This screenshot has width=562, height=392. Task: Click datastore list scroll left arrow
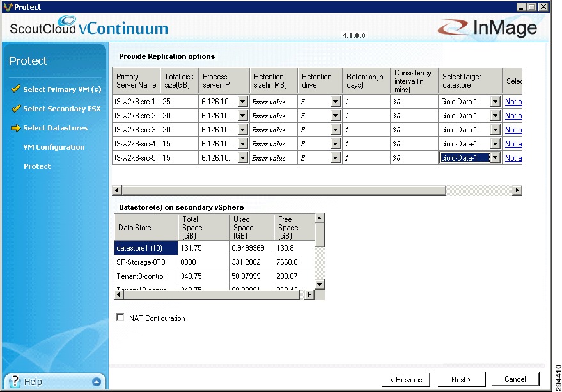pos(119,295)
